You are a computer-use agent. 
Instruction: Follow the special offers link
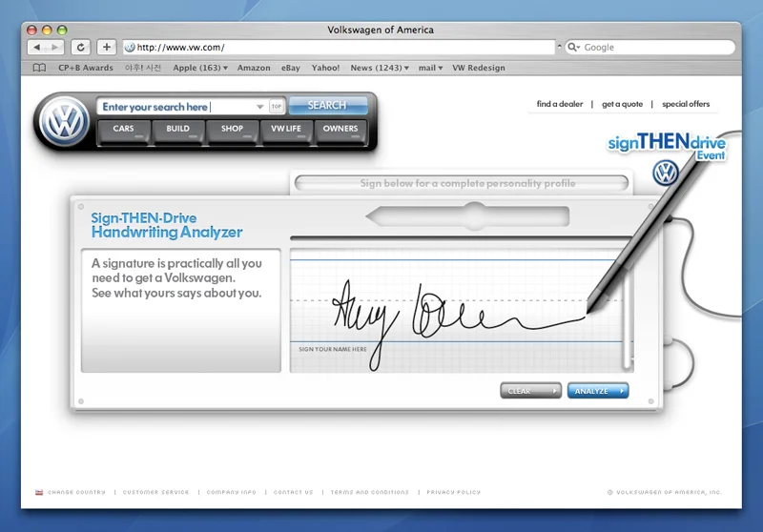[686, 104]
